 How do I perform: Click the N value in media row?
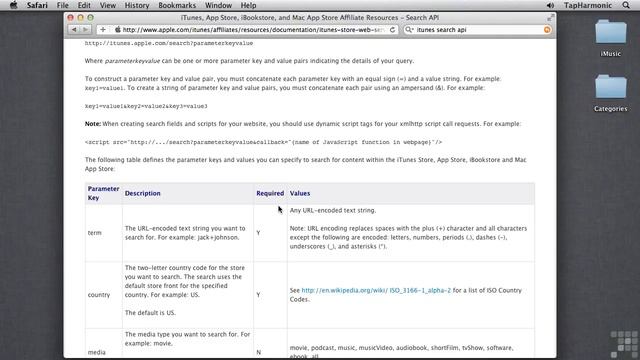[258, 352]
